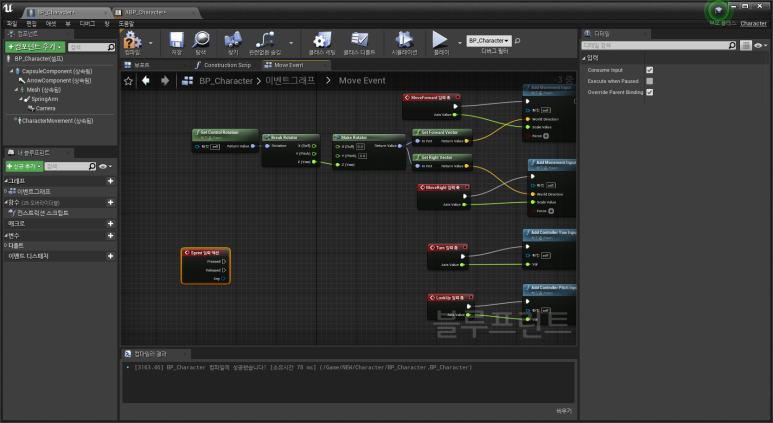This screenshot has height=423, width=773.
Task: Open the Edit menu
Action: [32, 24]
